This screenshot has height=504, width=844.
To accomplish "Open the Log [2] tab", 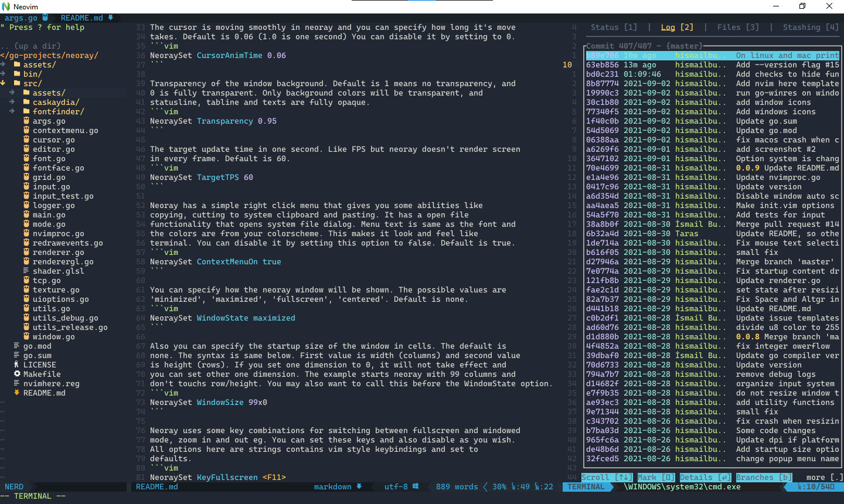I will pos(678,27).
